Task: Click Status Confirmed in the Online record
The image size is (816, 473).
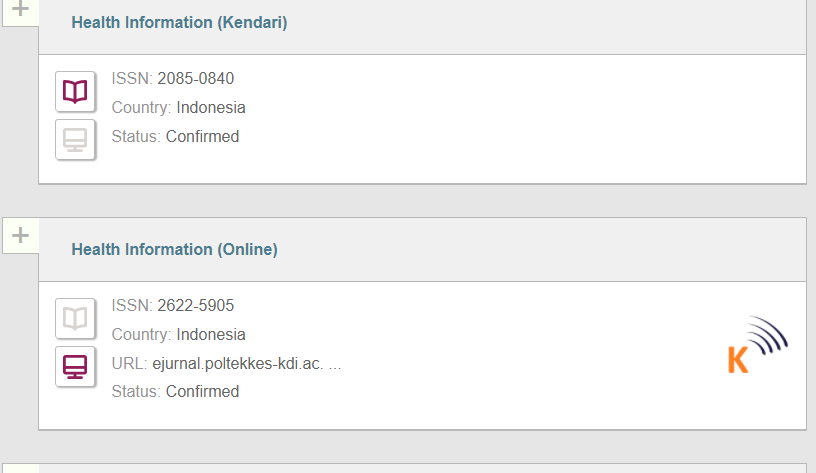Action: coord(202,392)
